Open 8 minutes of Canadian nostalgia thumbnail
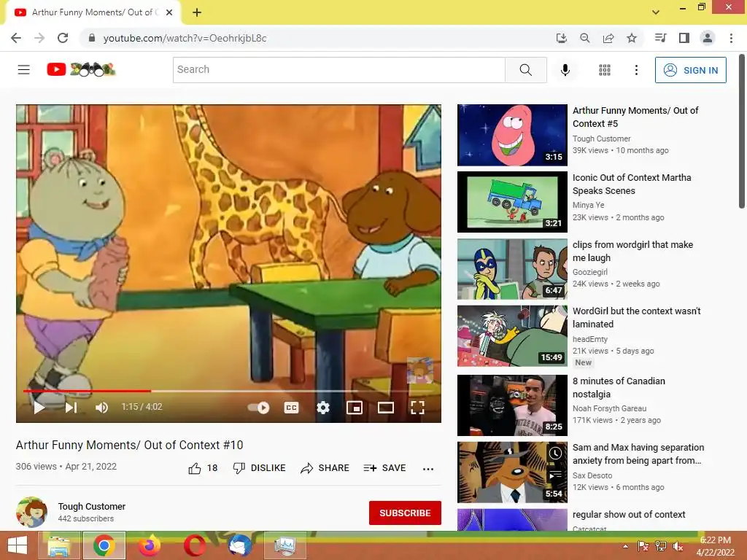Image resolution: width=747 pixels, height=560 pixels. coord(512,405)
